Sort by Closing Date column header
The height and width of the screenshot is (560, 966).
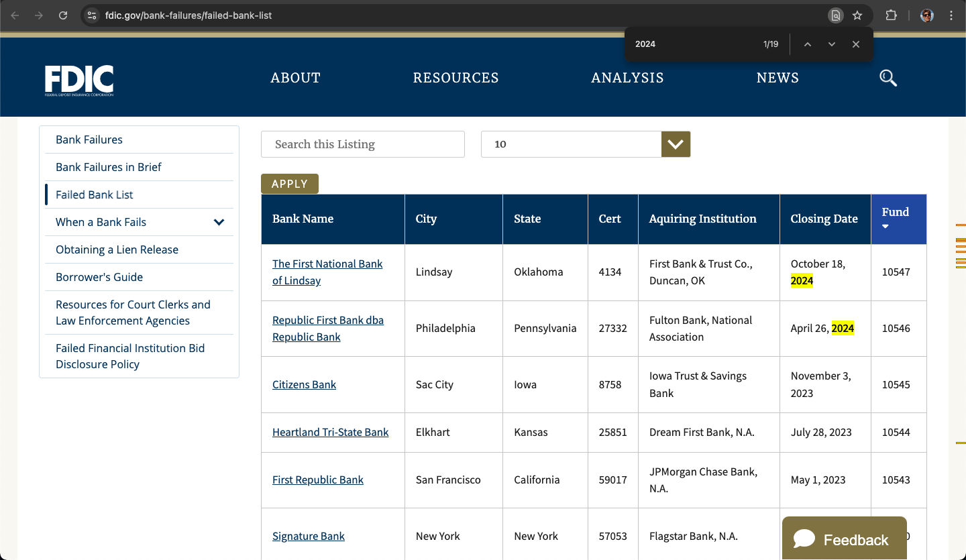tap(824, 219)
